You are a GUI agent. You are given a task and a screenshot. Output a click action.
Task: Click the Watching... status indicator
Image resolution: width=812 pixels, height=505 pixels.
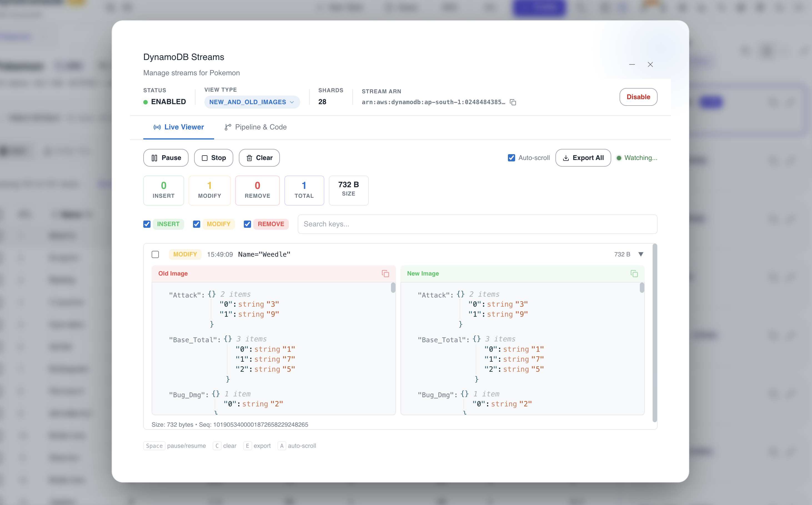637,158
